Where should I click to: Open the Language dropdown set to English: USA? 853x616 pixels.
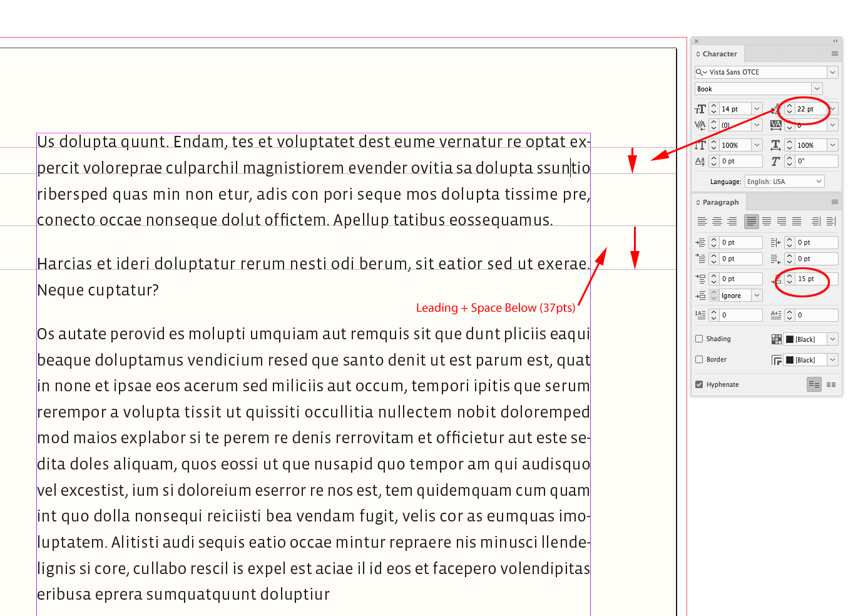tap(784, 181)
